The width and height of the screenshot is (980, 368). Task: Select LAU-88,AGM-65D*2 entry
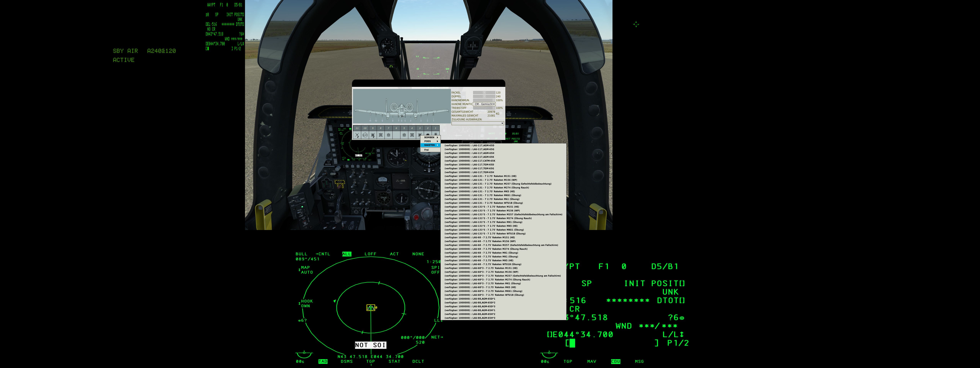coord(504,302)
